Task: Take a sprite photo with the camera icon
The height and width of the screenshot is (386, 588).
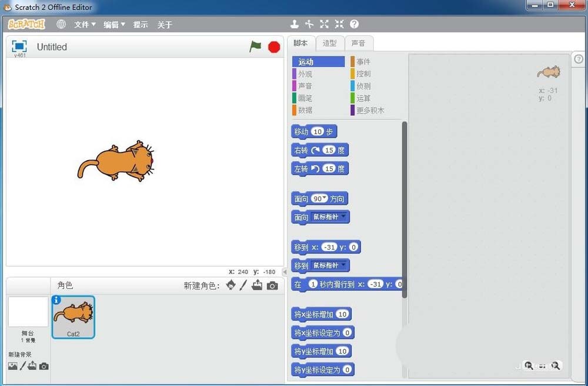Action: click(x=271, y=286)
